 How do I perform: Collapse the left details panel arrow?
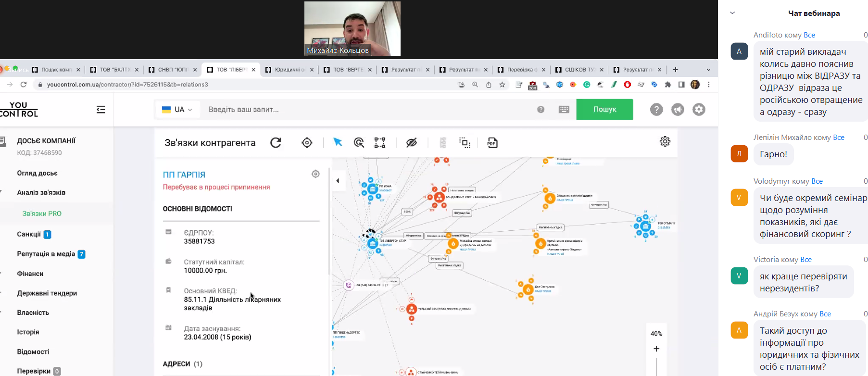click(x=338, y=181)
